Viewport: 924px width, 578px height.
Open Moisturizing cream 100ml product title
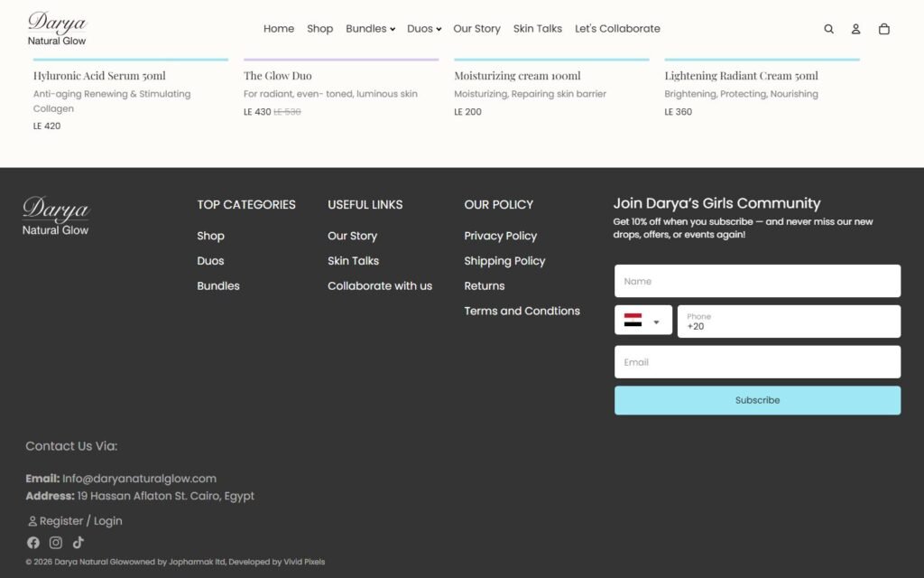(x=517, y=76)
